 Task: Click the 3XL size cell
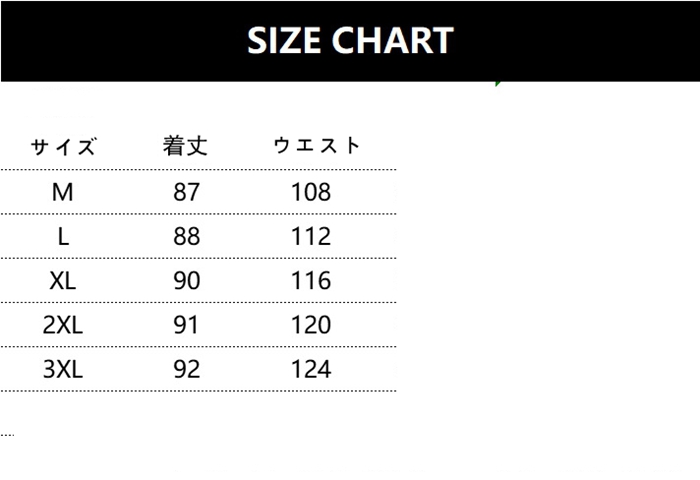click(x=63, y=369)
